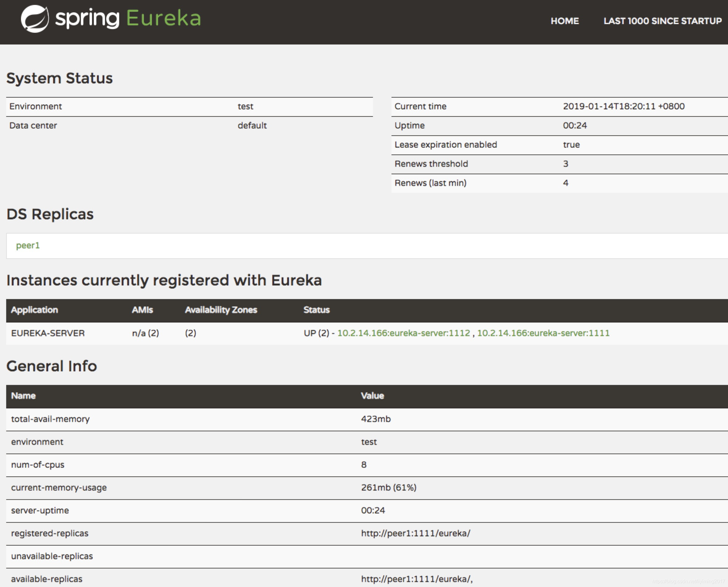Click the spring Eureka brand title

(128, 18)
